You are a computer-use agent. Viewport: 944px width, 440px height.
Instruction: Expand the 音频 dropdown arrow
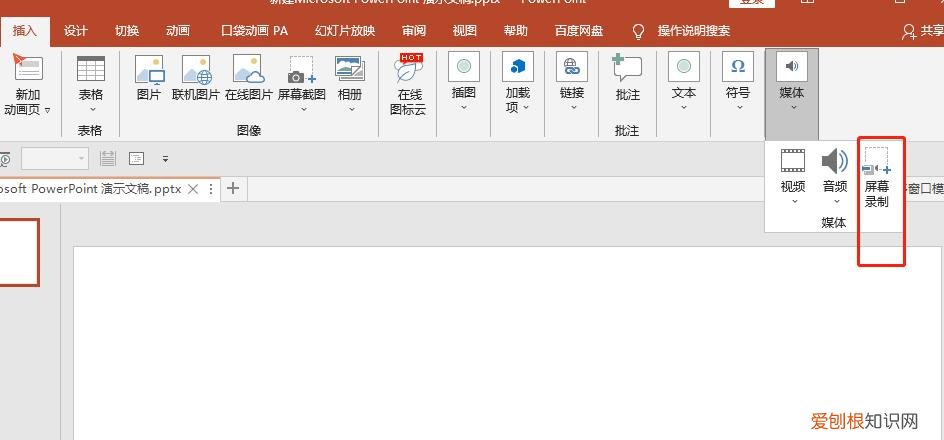[x=837, y=202]
